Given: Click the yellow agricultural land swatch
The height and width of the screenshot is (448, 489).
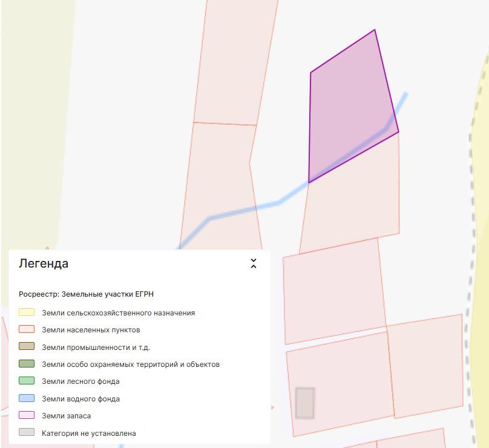Looking at the screenshot, I should 27,312.
